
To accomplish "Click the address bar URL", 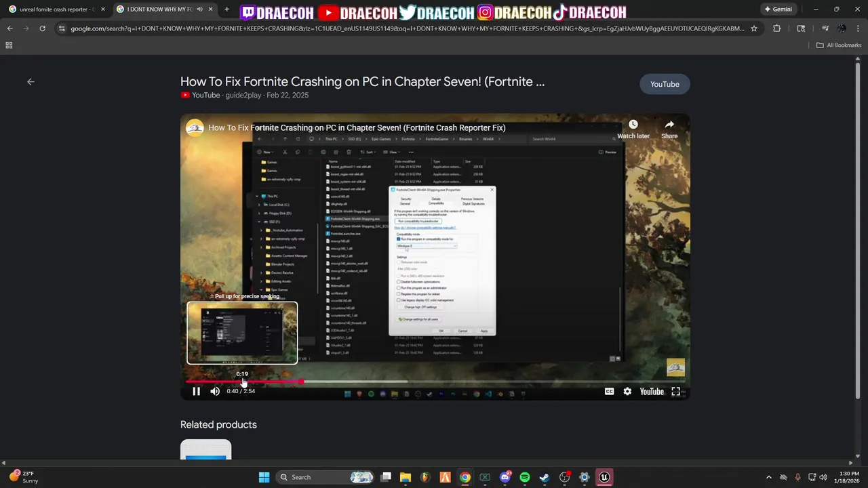I will pyautogui.click(x=407, y=28).
